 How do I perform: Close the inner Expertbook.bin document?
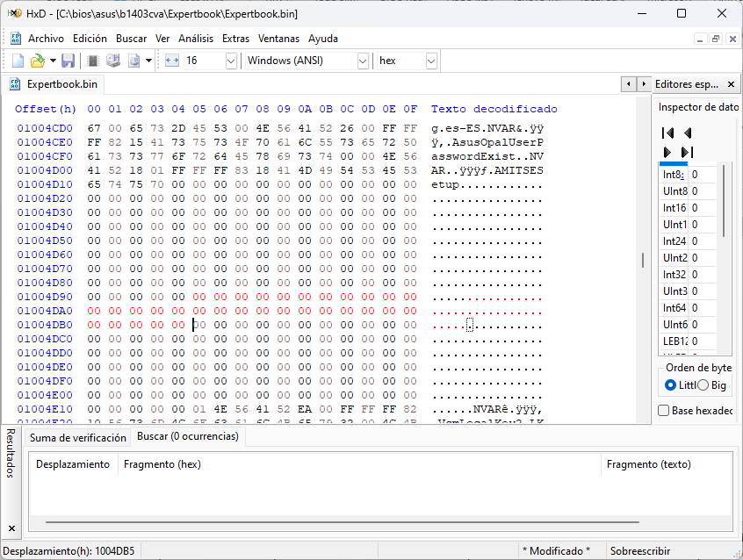click(x=732, y=39)
